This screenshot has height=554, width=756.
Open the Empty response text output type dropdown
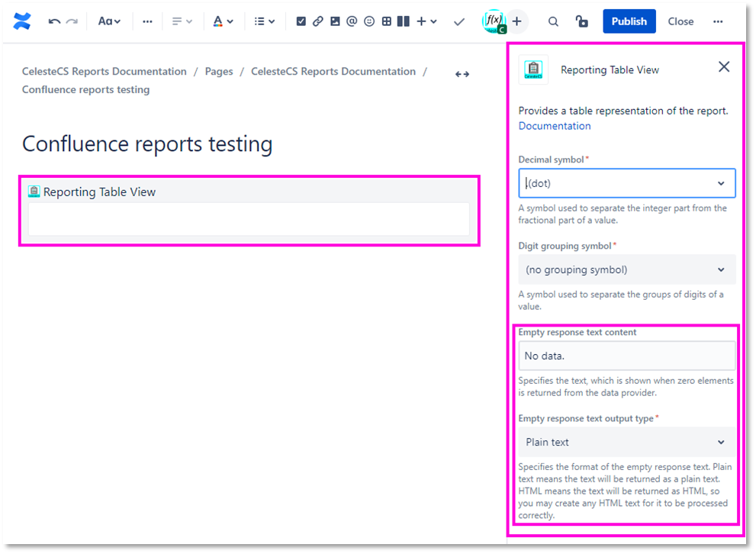click(627, 442)
